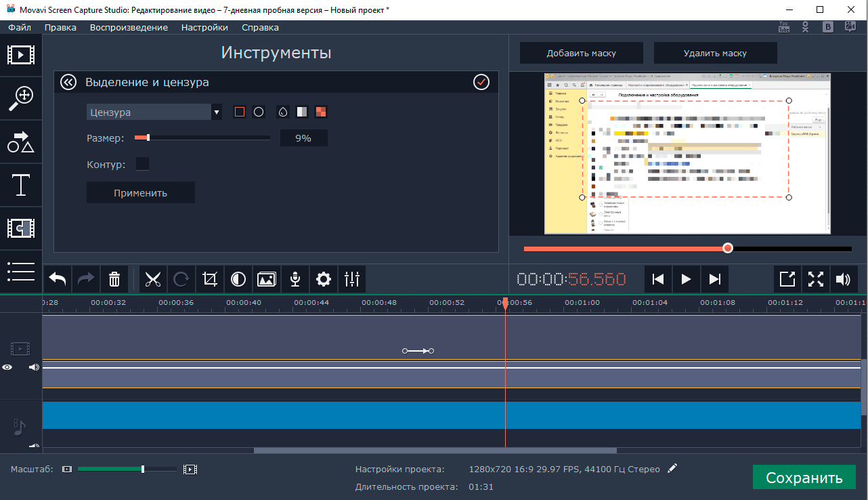Screen dimensions: 868x500
Task: Mute the video track speaker icon
Action: (x=34, y=367)
